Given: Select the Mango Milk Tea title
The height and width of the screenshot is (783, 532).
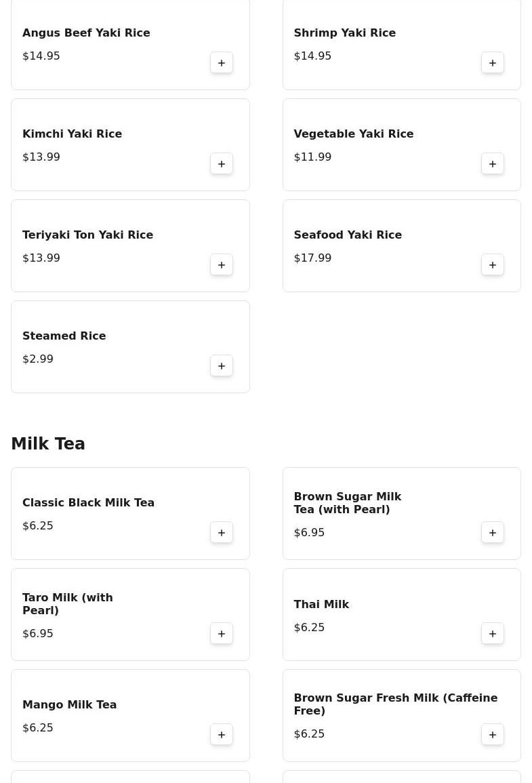Looking at the screenshot, I should 69,704.
